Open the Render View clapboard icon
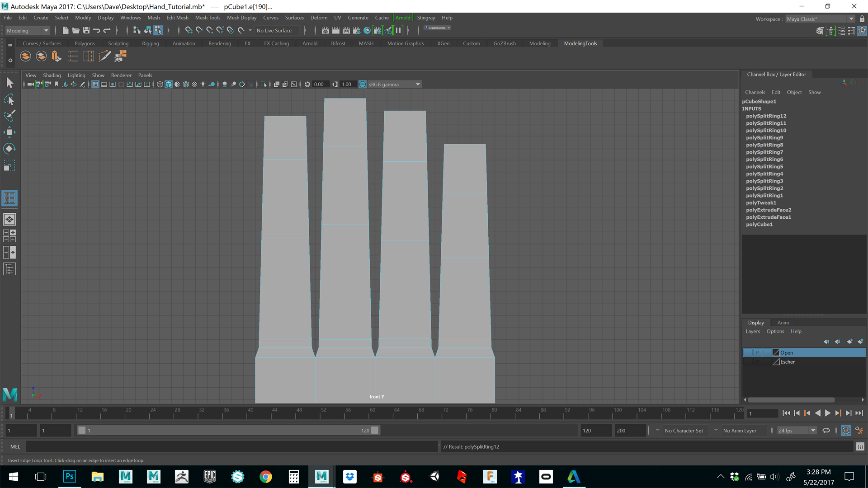This screenshot has width=868, height=488. pyautogui.click(x=325, y=30)
